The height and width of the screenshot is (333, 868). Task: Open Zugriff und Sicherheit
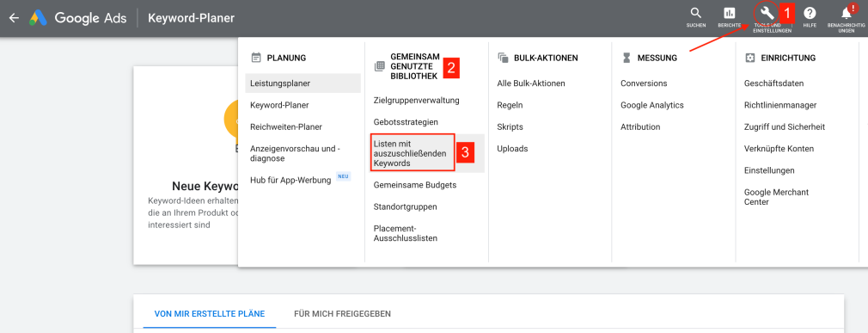[785, 126]
